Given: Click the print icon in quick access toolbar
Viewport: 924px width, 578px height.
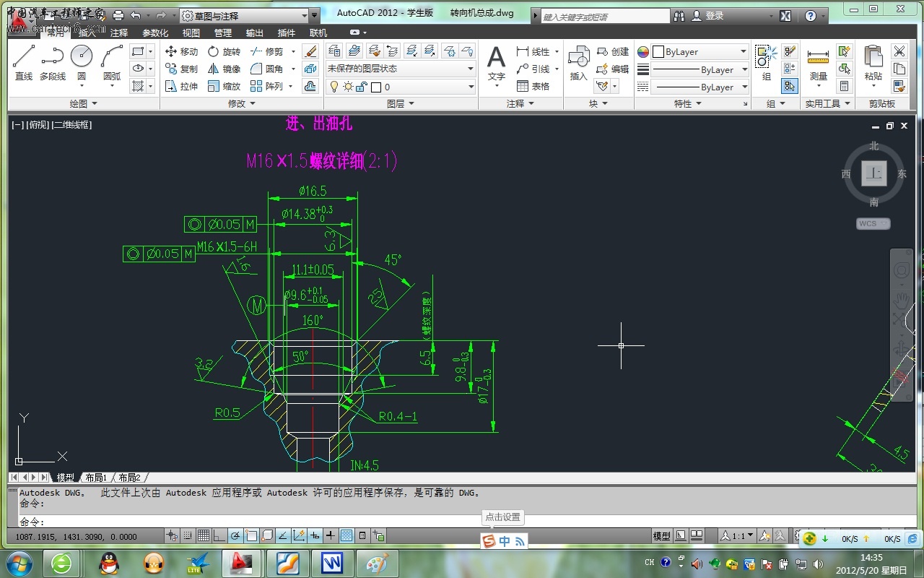Looking at the screenshot, I should pos(118,15).
